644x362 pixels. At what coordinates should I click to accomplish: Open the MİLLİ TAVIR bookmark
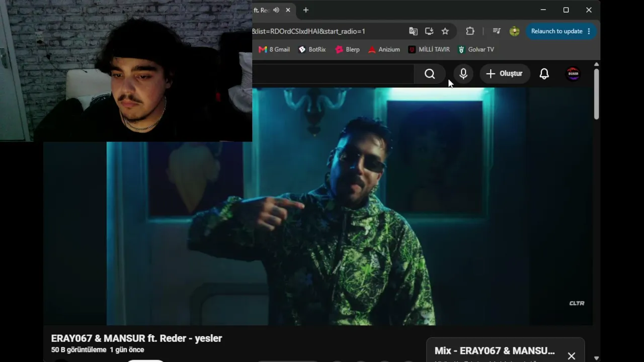[429, 49]
